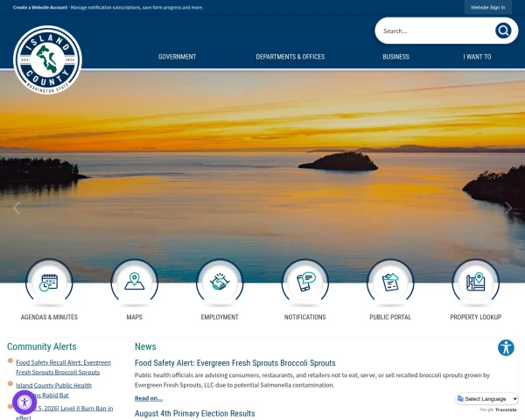This screenshot has width=525, height=420.
Task: Click the Google Translate attribution text
Action: point(498,410)
